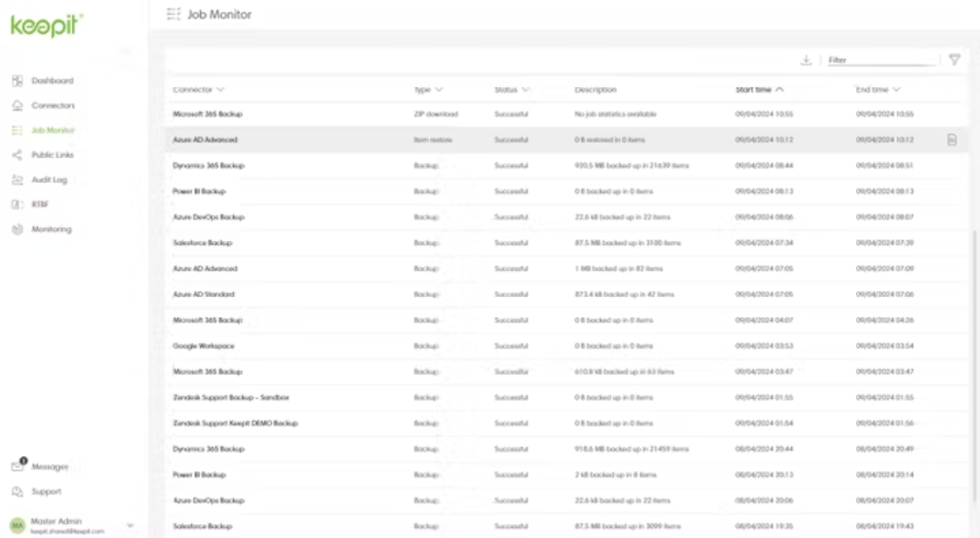This screenshot has height=538, width=980.
Task: Click the Support chat icon
Action: tap(17, 492)
